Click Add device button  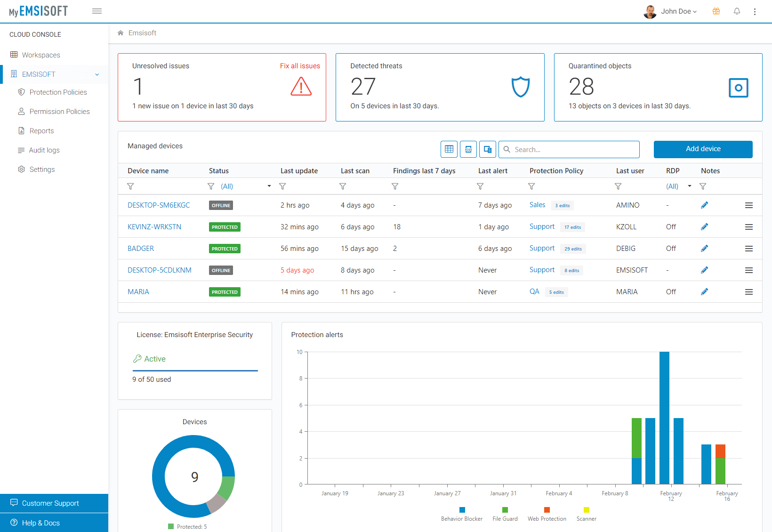[x=703, y=149]
